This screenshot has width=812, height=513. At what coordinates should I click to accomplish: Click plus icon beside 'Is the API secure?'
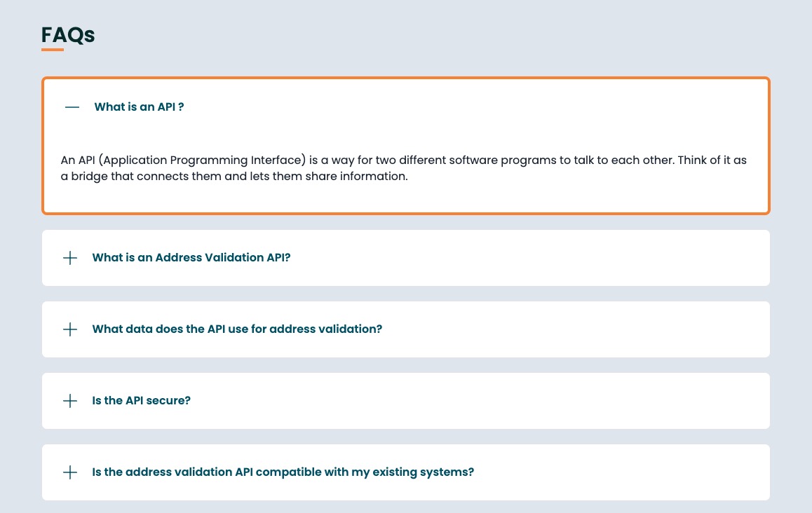point(70,401)
